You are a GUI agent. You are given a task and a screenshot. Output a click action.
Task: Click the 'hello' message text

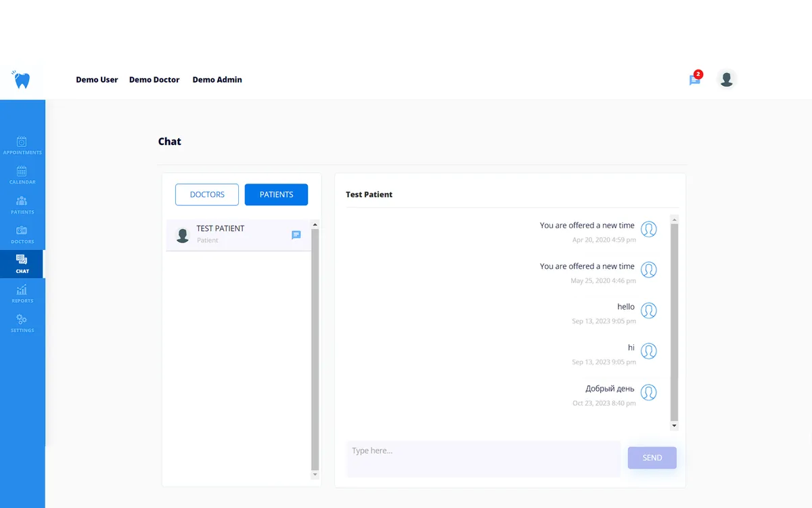pos(626,307)
